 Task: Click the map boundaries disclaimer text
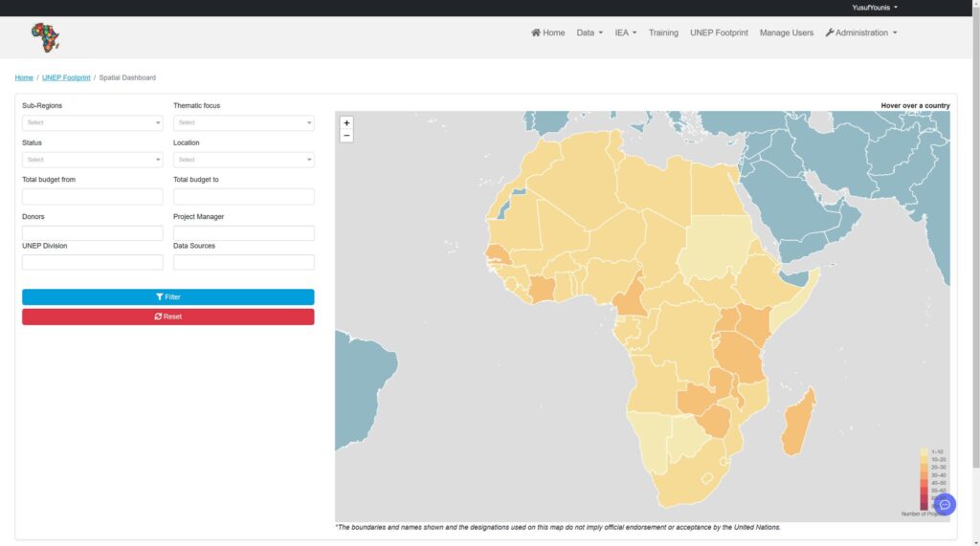[558, 527]
